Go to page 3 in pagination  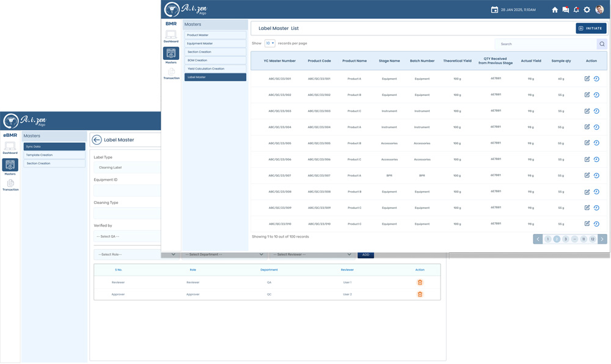coord(566,239)
